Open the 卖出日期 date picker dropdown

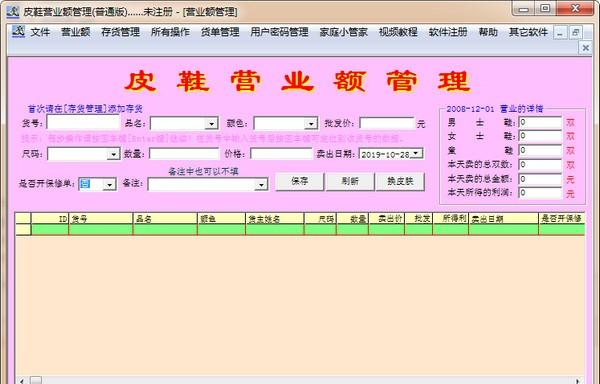pos(416,154)
